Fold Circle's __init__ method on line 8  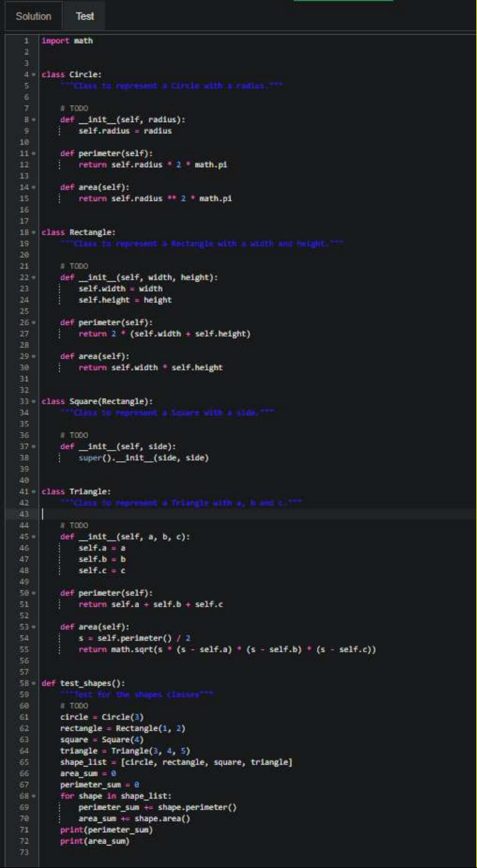(x=33, y=120)
